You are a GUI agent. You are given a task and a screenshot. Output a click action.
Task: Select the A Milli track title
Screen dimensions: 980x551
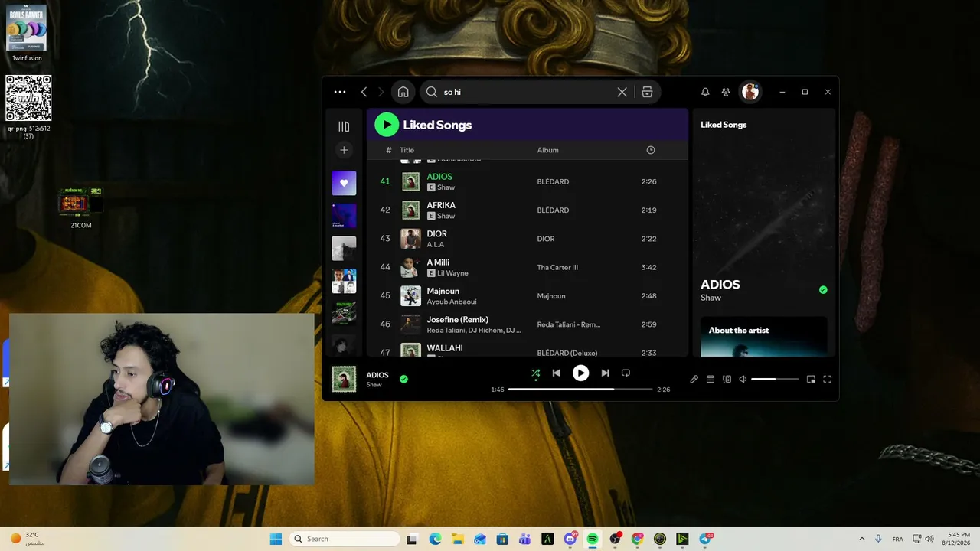pos(438,262)
